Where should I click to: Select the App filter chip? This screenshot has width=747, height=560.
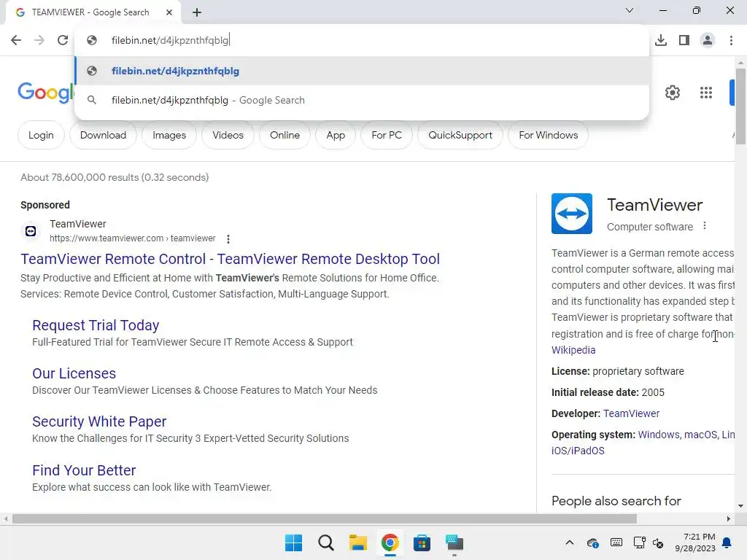[x=336, y=135]
